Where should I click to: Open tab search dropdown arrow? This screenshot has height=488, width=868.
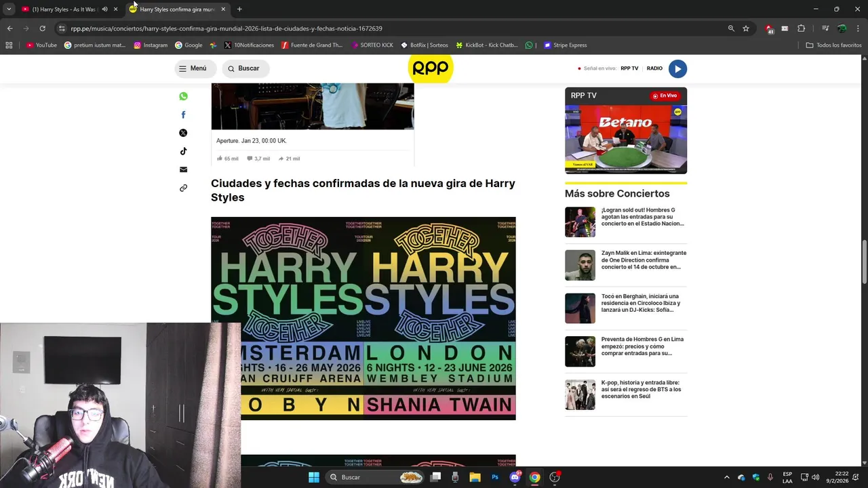point(8,9)
